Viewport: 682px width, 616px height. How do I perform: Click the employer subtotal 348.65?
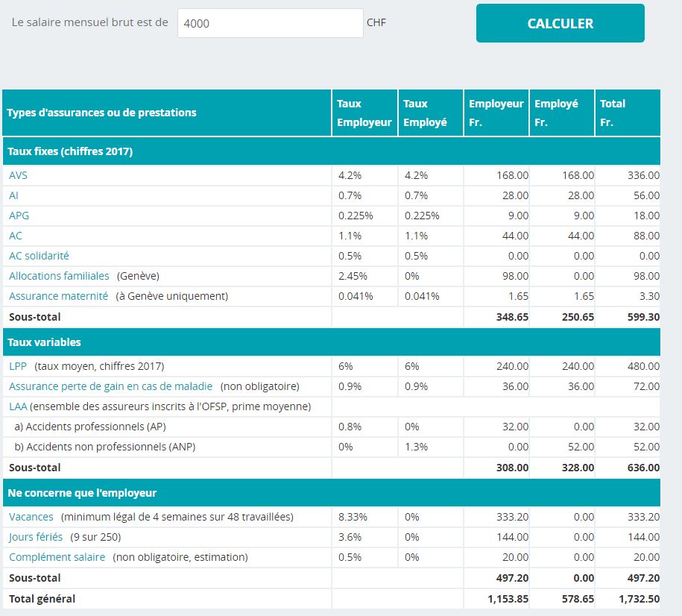[x=512, y=317]
